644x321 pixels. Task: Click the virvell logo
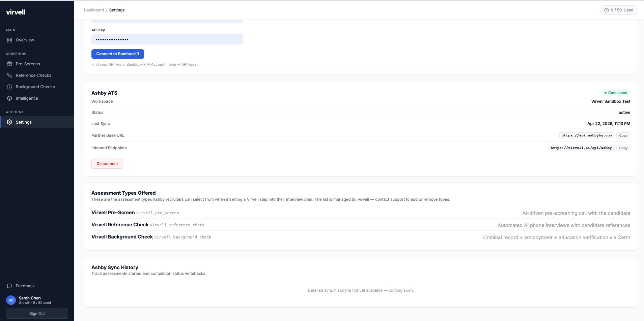click(x=16, y=12)
